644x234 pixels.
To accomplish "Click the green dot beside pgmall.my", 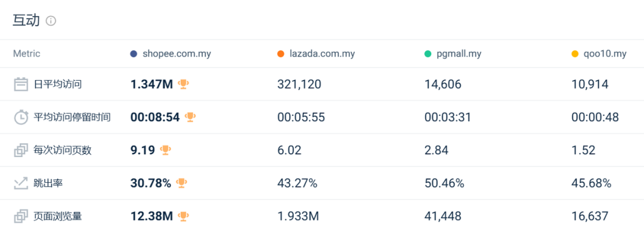I will coord(428,54).
